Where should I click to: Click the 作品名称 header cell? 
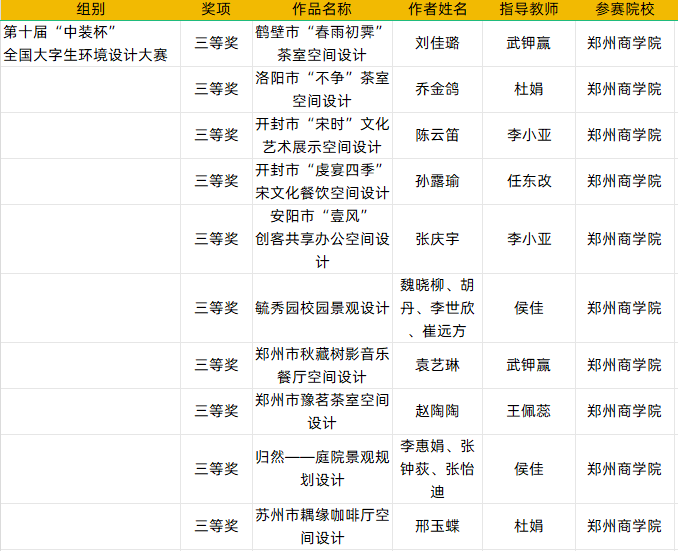tap(321, 9)
